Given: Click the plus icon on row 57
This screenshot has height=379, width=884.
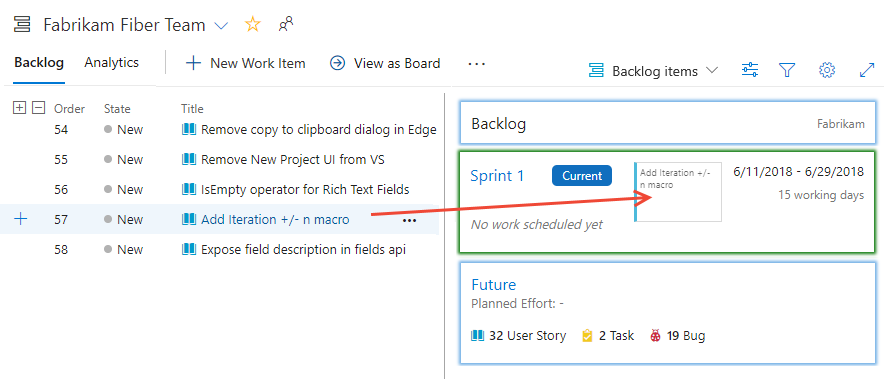Looking at the screenshot, I should point(20,219).
